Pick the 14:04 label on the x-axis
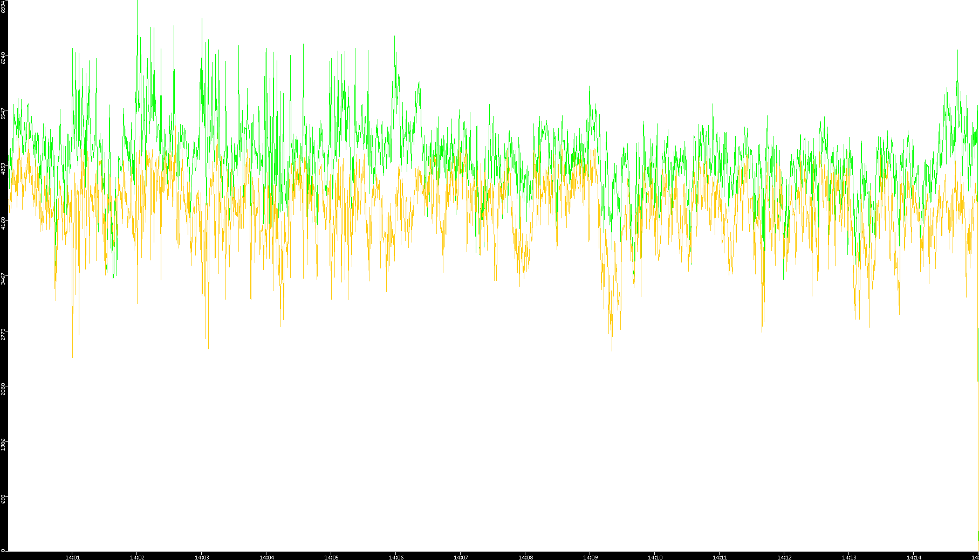The height and width of the screenshot is (560, 979). [266, 557]
